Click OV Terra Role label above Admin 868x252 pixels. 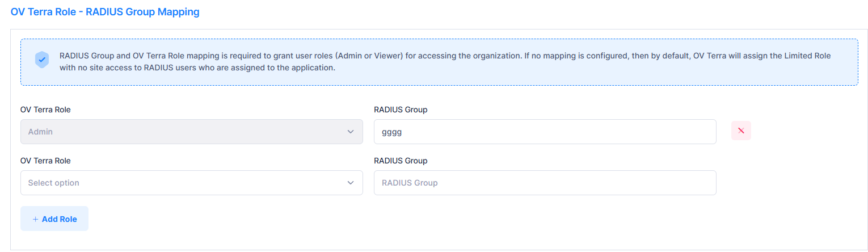coord(45,110)
